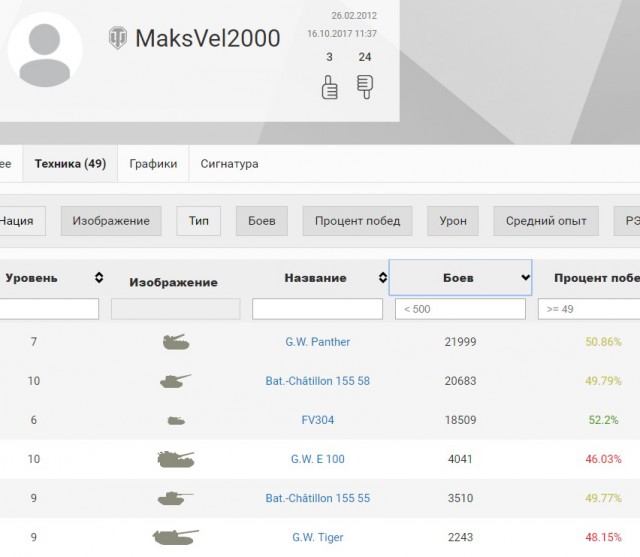
Task: Open the Bat.-Châtillon 155 55 link
Action: pos(318,498)
